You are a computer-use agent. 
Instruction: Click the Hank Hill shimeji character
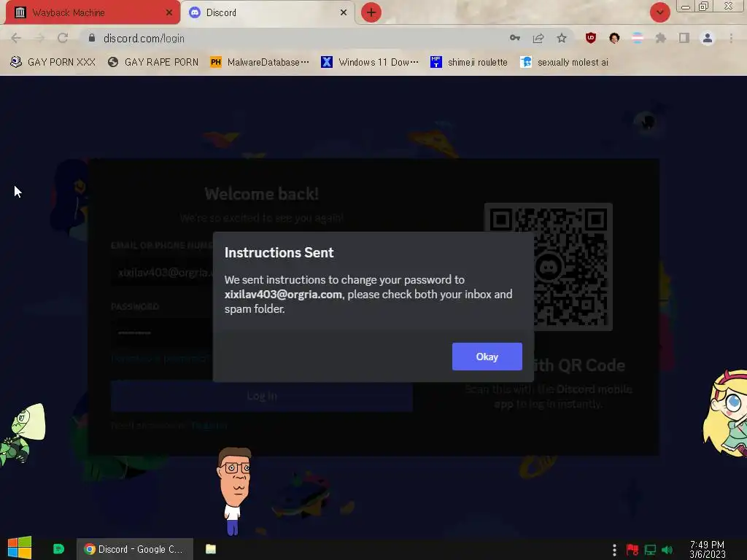point(234,491)
